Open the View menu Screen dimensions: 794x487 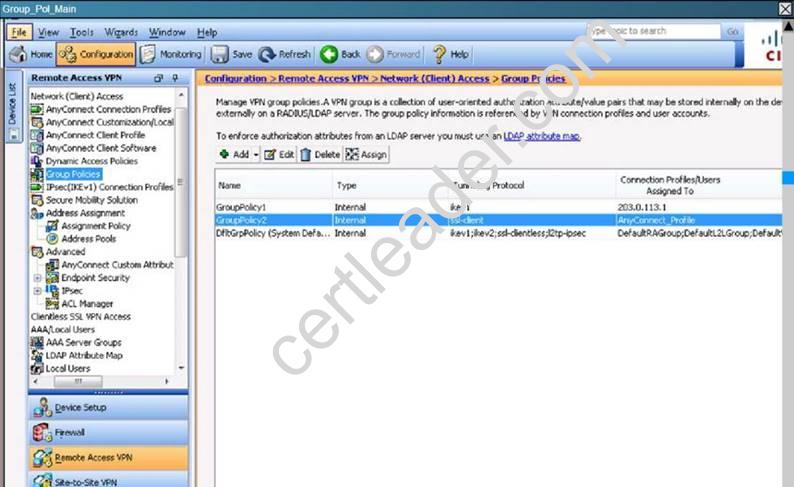tap(48, 32)
